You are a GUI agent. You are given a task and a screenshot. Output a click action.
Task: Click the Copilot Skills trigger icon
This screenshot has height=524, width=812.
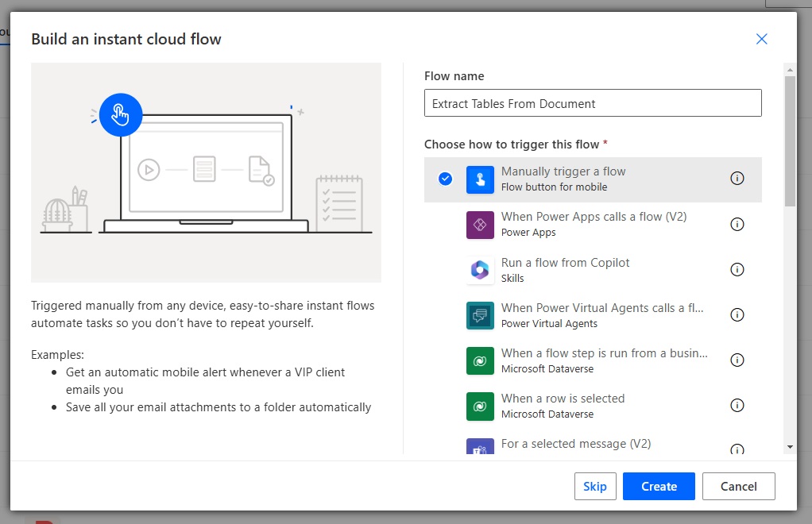[480, 270]
